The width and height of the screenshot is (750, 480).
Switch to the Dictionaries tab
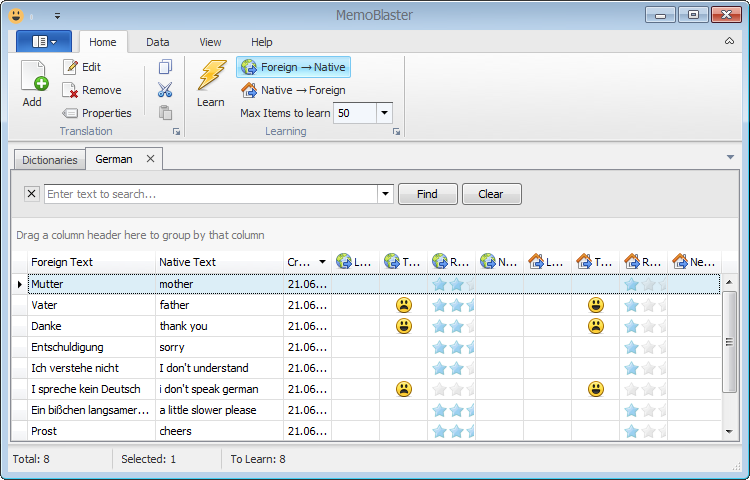click(x=50, y=160)
